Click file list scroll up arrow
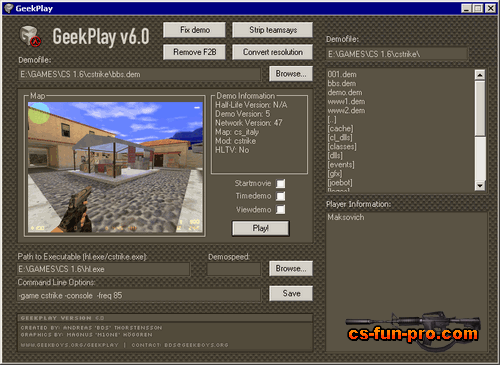This screenshot has height=365, width=500. pos(480,75)
